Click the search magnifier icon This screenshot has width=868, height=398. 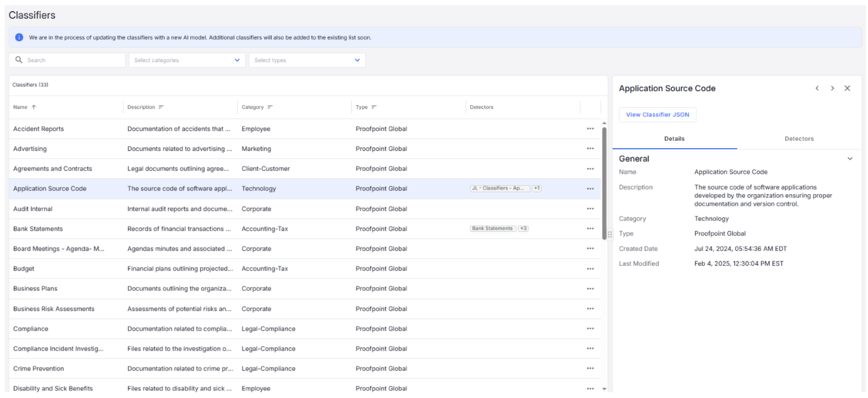pos(19,60)
